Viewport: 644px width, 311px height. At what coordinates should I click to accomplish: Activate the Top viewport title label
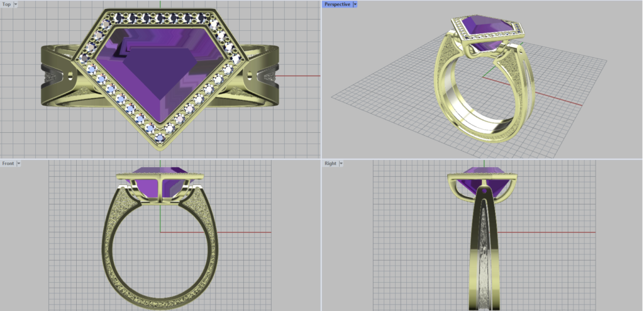tap(6, 4)
